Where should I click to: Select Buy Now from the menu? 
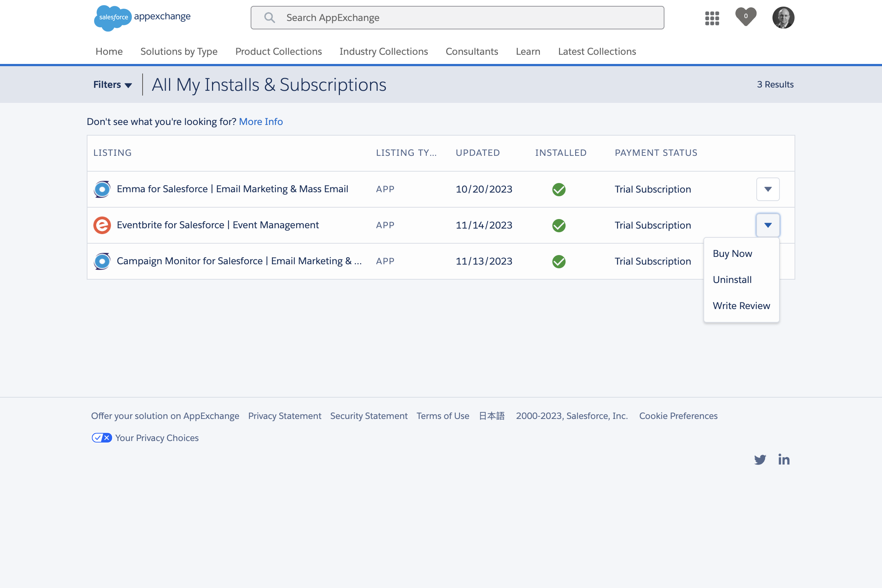[x=732, y=254]
